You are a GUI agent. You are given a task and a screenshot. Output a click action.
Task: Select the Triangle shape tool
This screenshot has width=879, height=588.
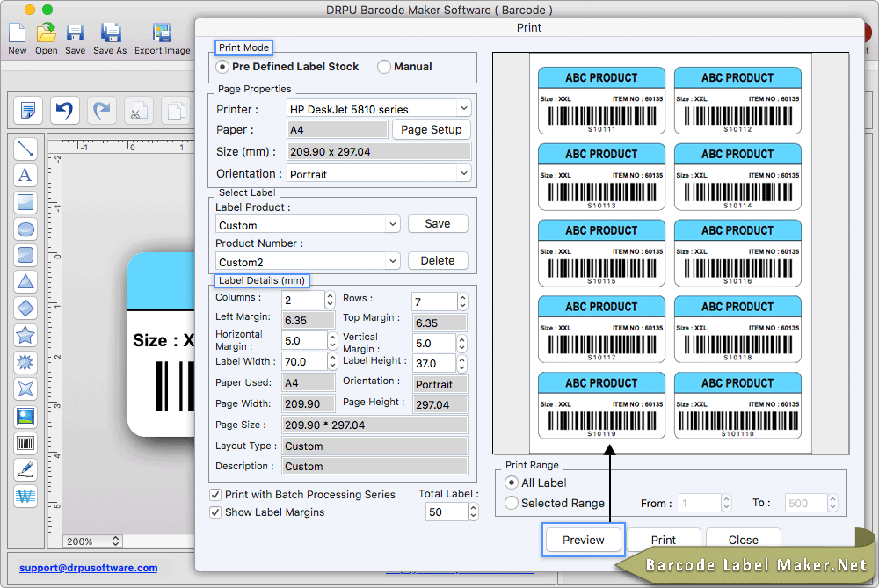(x=25, y=282)
